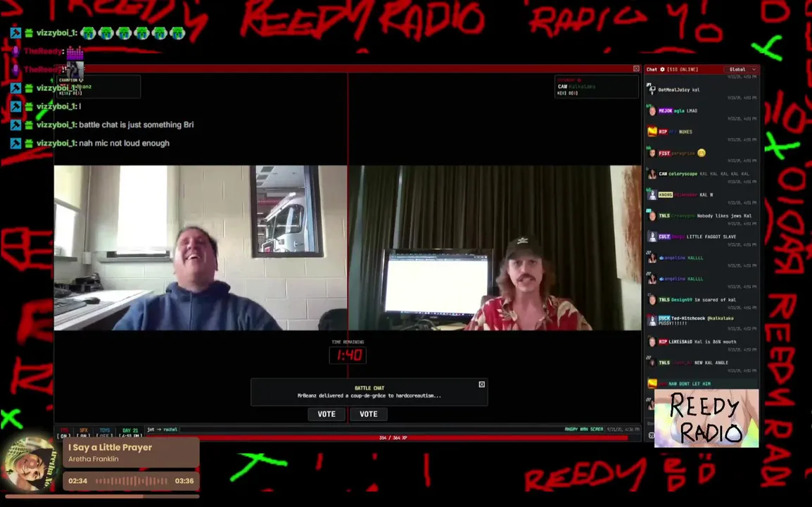Click the KNOWS clan tag
Screen dimensions: 812x507
(666, 195)
